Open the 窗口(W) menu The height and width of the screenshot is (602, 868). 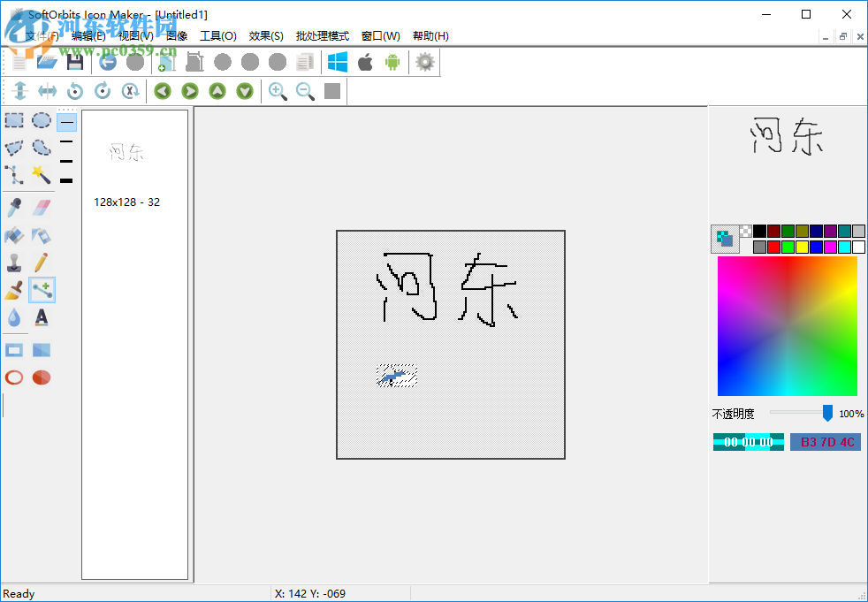coord(378,36)
